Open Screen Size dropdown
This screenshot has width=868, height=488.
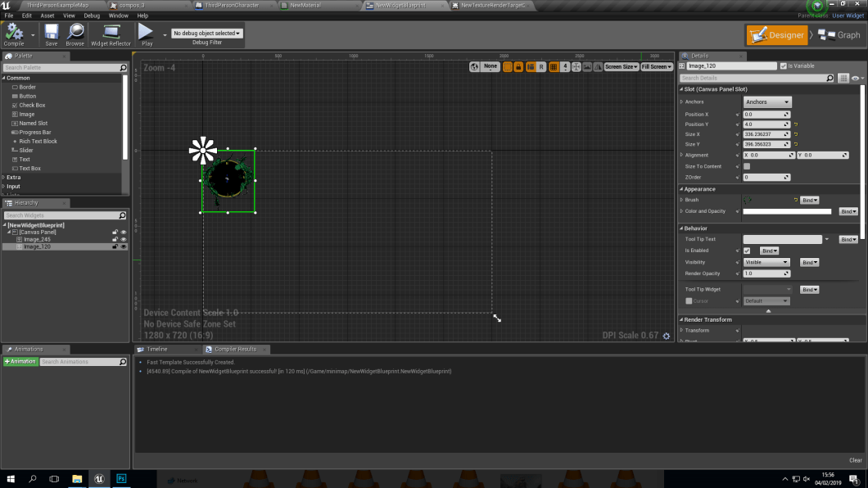[621, 67]
